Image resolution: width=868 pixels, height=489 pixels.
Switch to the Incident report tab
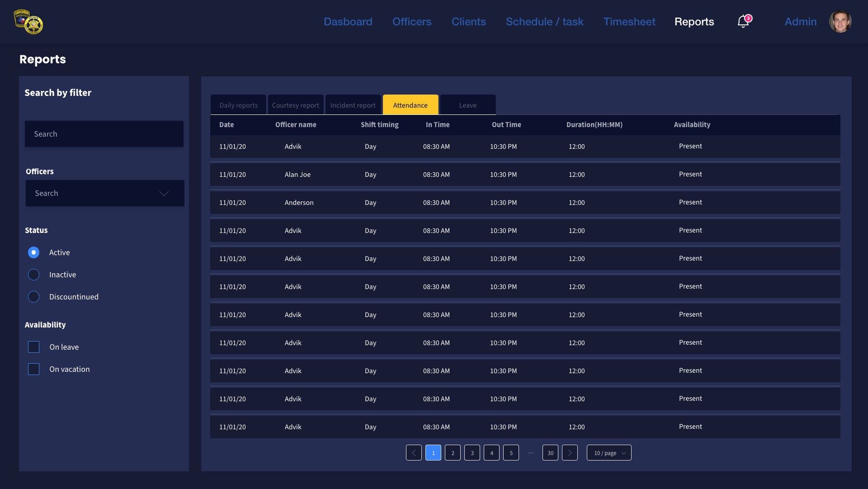[353, 105]
